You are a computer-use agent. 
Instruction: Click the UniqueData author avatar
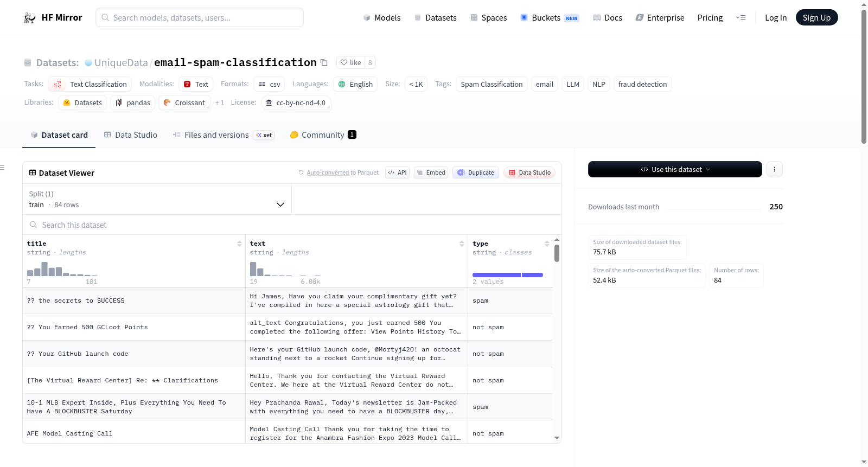click(88, 63)
